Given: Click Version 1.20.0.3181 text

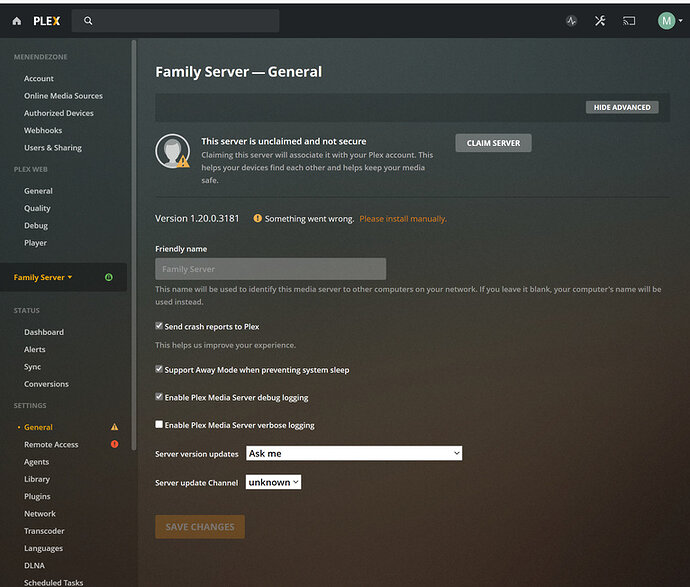Looking at the screenshot, I should pyautogui.click(x=197, y=219).
